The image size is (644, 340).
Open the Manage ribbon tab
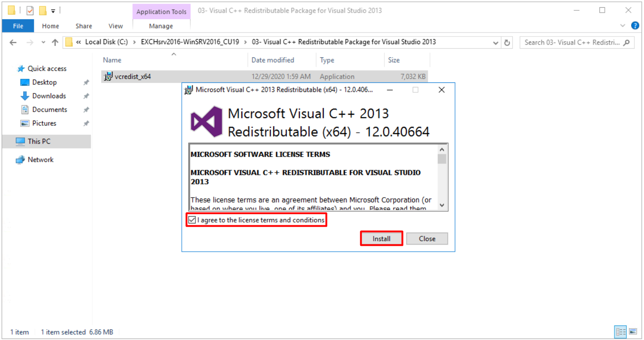point(161,26)
